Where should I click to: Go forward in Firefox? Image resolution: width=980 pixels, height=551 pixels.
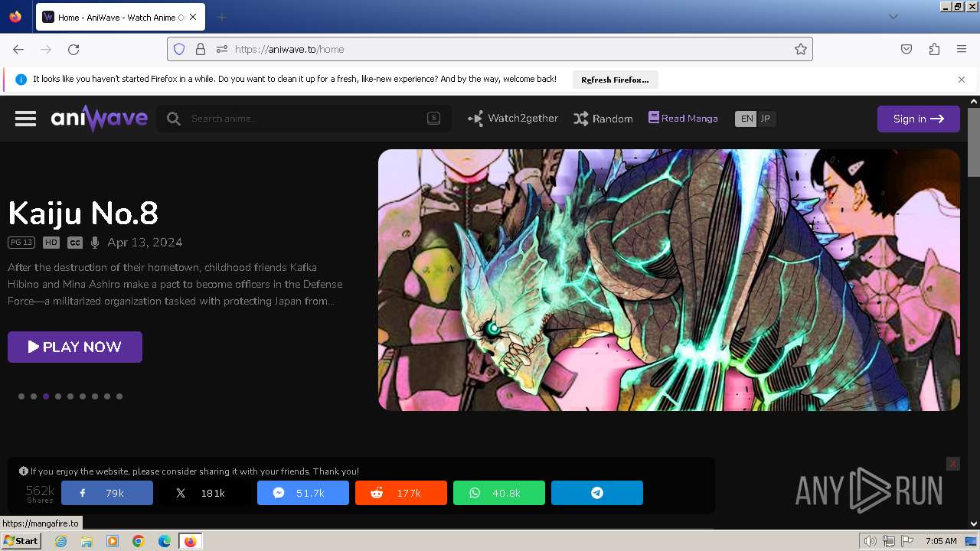46,49
